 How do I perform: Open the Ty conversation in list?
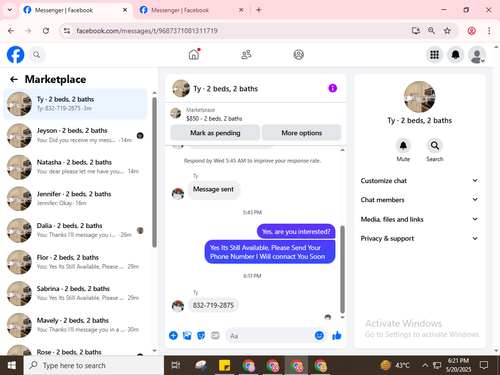pos(75,104)
